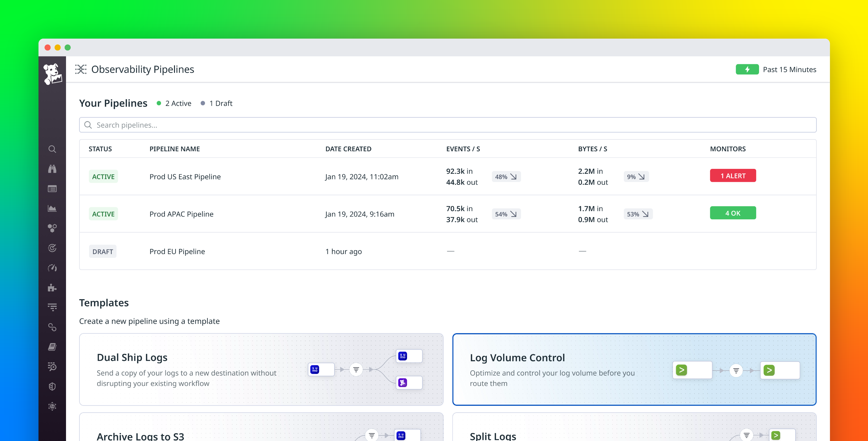
Task: View the 4 OK monitors on APAC Pipeline
Action: click(x=733, y=213)
